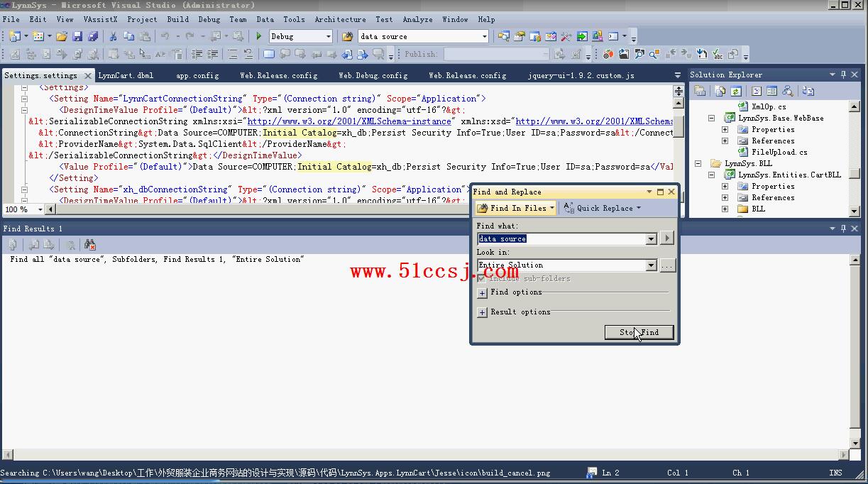Select FileUpload.cs in Solution Explorer
The image size is (868, 484).
click(x=779, y=152)
